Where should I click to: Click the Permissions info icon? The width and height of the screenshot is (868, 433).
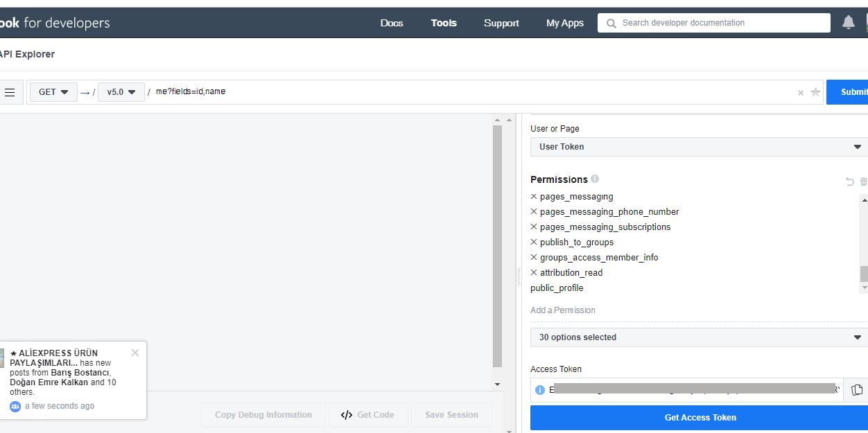click(x=595, y=179)
